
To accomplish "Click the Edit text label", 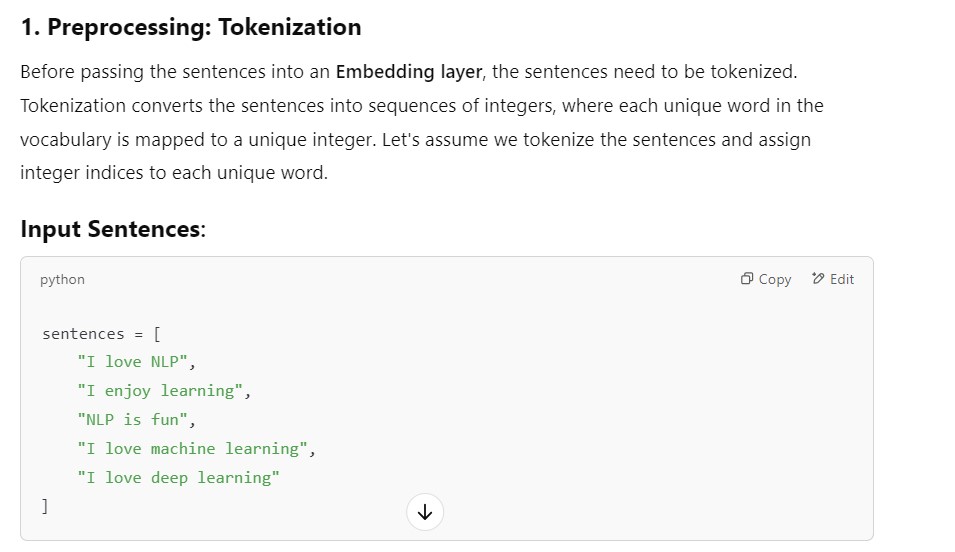I will [x=842, y=280].
